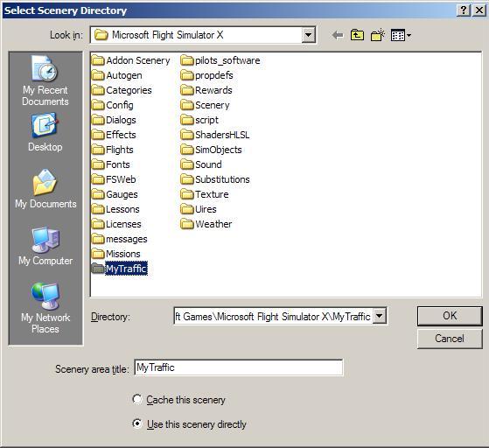This screenshot has height=448, width=489.
Task: Select the Fonts folder
Action: [111, 164]
